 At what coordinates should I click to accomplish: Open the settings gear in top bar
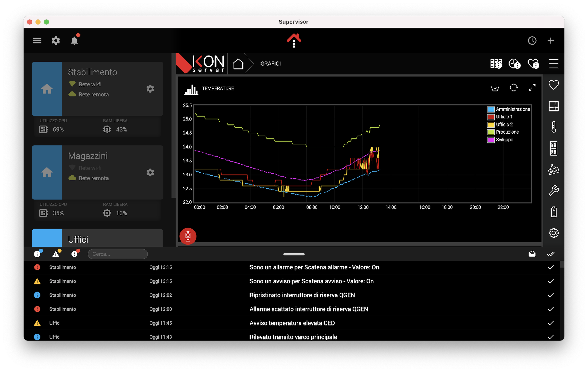(x=56, y=41)
